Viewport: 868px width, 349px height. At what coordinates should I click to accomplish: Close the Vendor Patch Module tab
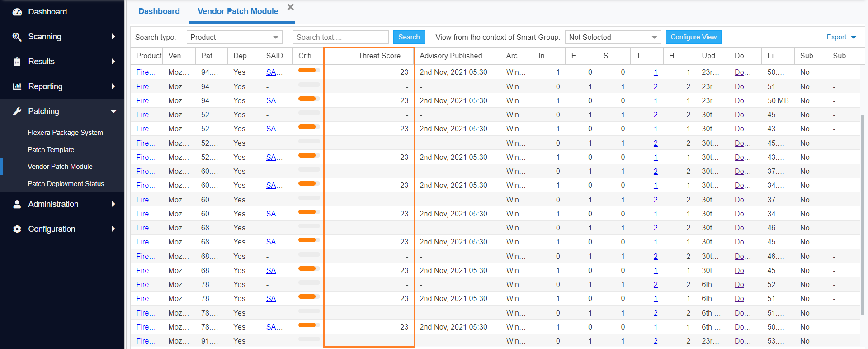291,7
